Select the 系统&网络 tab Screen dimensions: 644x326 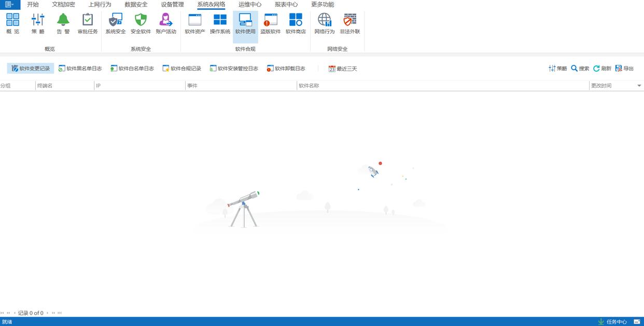click(211, 4)
